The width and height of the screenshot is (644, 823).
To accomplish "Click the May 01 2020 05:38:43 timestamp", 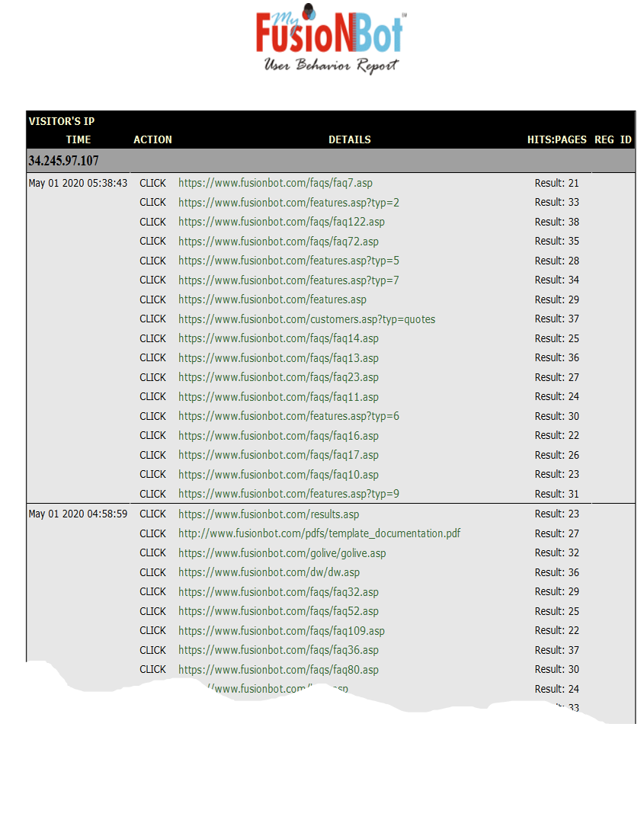I will pos(78,183).
